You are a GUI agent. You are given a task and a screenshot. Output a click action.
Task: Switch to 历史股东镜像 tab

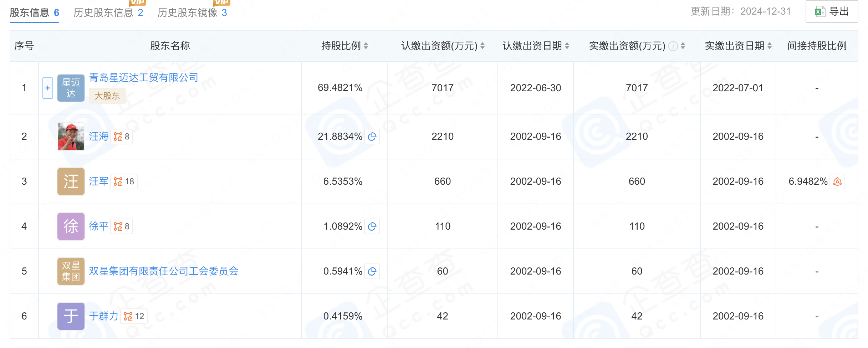pyautogui.click(x=192, y=13)
